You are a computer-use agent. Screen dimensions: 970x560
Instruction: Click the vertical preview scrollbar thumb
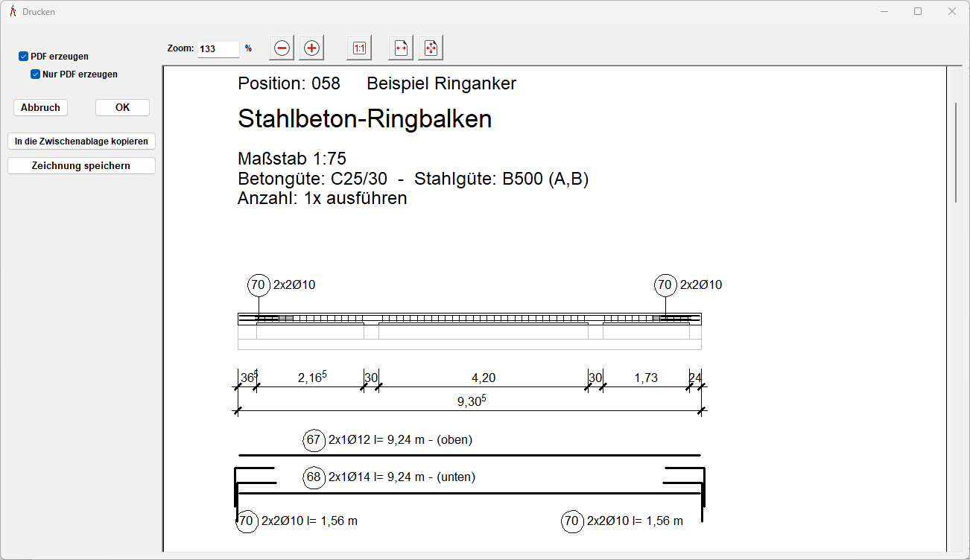(x=956, y=153)
